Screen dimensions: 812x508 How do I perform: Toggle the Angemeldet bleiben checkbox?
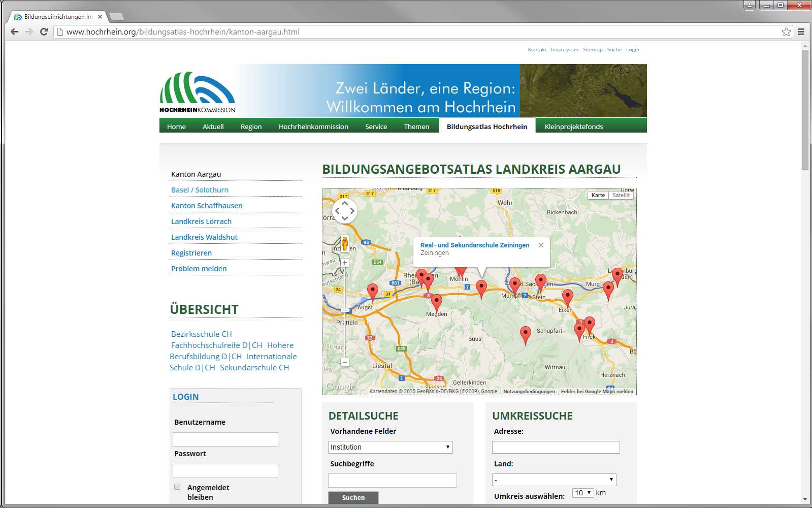pos(177,487)
